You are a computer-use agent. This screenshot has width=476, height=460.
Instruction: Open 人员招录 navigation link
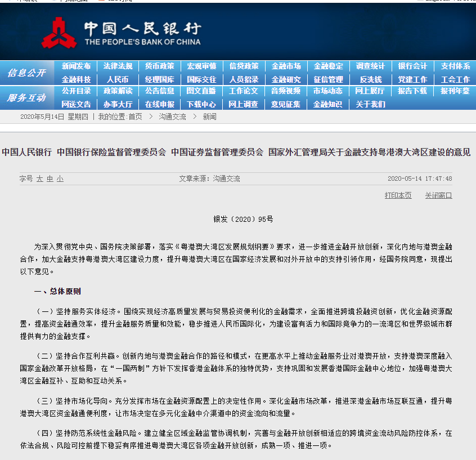click(244, 79)
